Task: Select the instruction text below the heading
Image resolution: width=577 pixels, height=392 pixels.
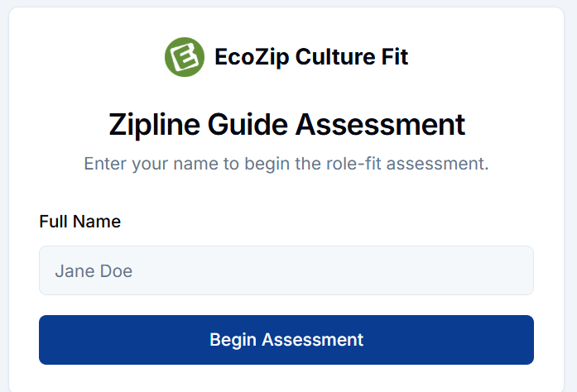Action: 286,164
